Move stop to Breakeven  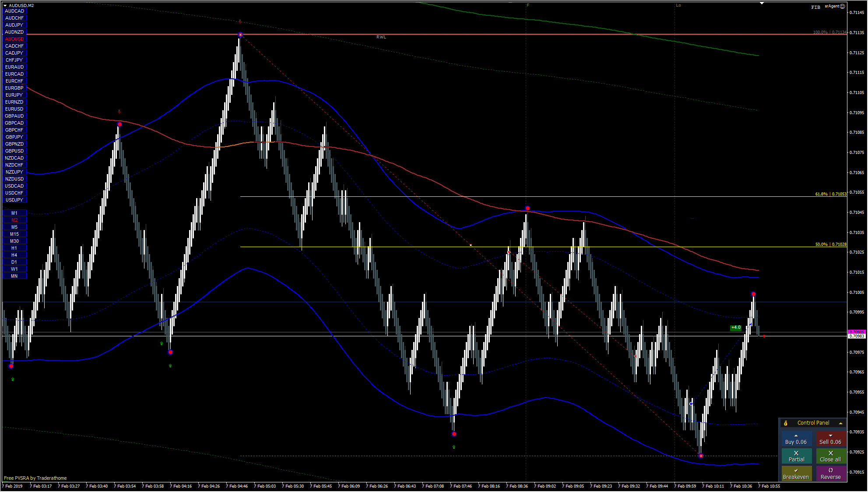click(796, 474)
